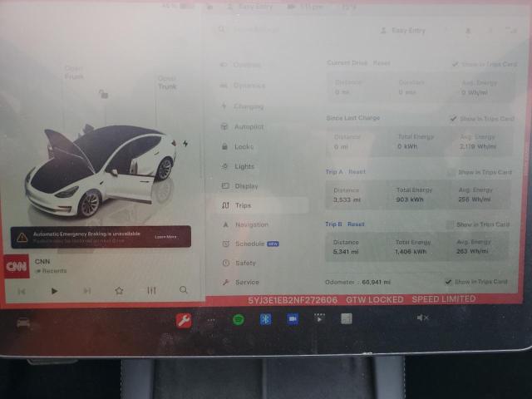
Task: Reset Trip A data
Action: pyautogui.click(x=357, y=172)
